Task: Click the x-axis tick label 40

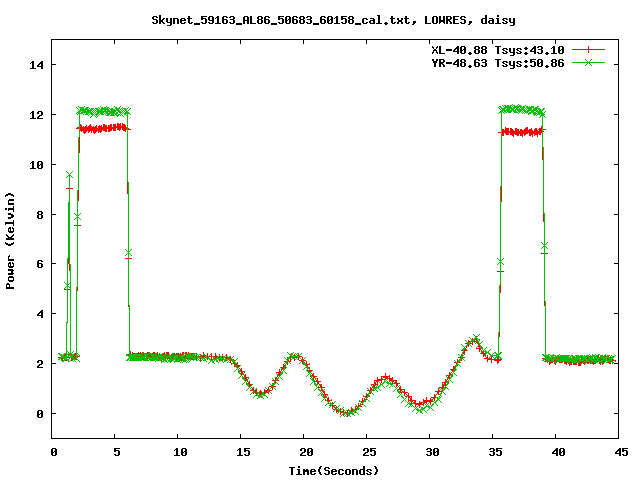Action: [x=558, y=452]
